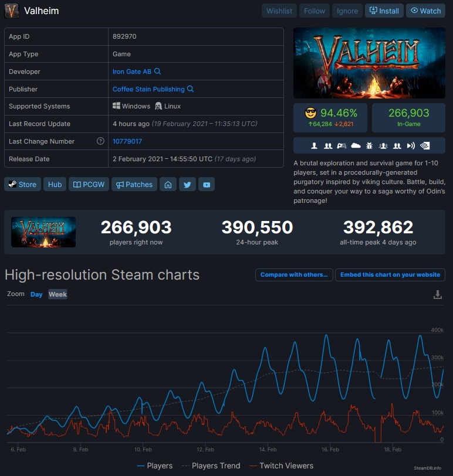Open the Patches button
The image size is (453, 476).
click(x=134, y=184)
